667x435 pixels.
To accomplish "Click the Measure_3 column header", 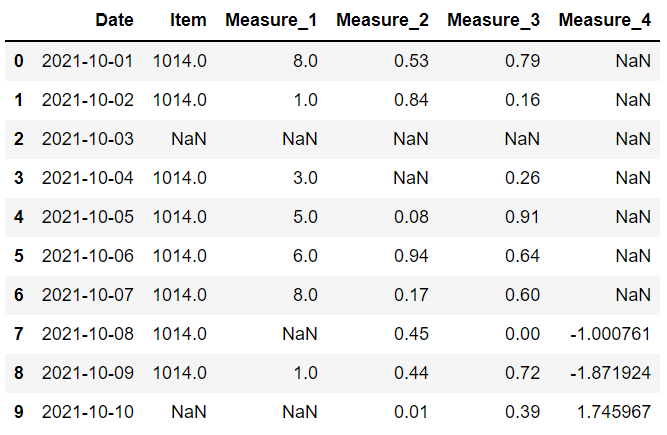I will click(494, 19).
